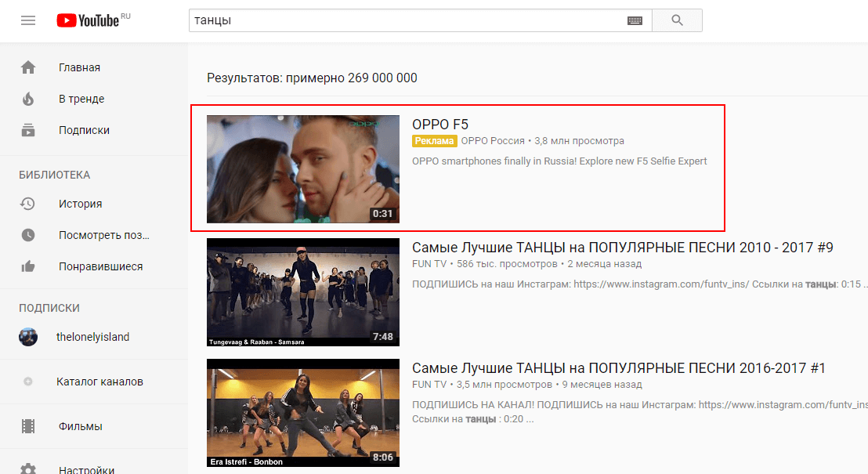This screenshot has width=868, height=474.
Task: Click the channel catalog plus icon
Action: tap(28, 382)
